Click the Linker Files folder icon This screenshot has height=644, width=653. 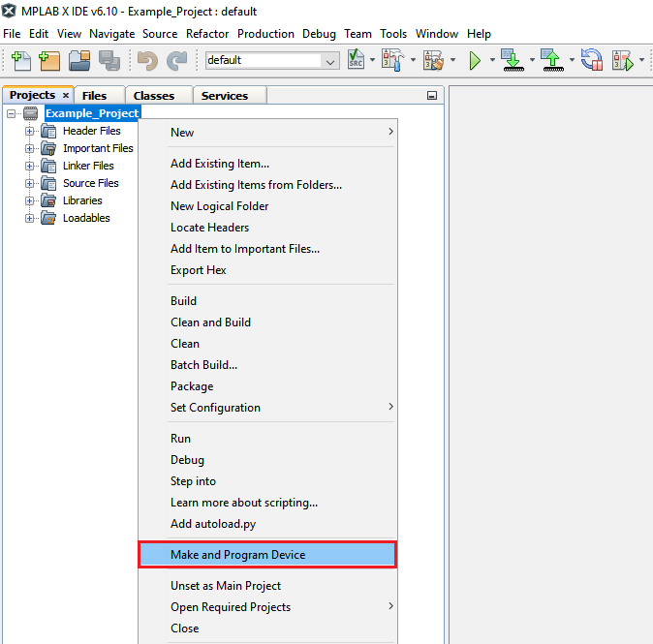point(48,167)
